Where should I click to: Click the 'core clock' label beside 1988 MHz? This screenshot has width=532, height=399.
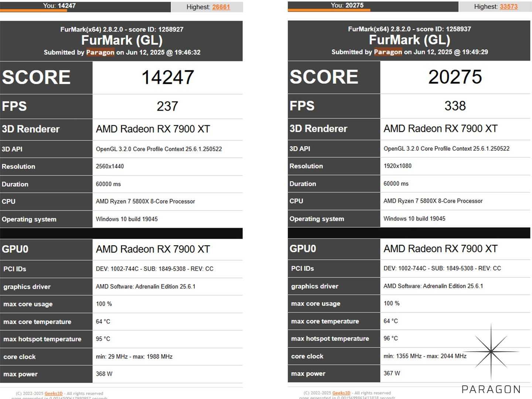20,357
